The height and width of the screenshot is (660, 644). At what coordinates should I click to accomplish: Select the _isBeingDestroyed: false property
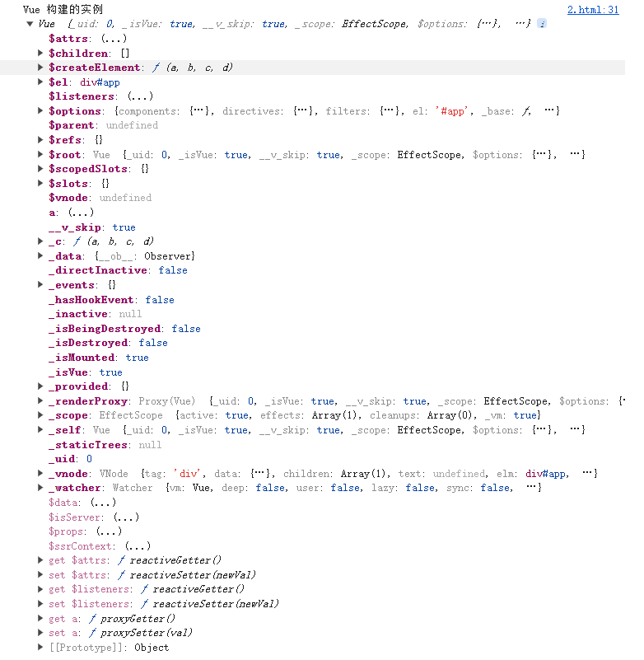[x=124, y=329]
